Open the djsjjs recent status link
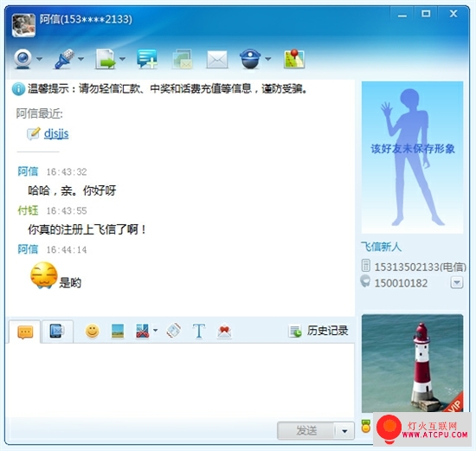 pos(56,133)
